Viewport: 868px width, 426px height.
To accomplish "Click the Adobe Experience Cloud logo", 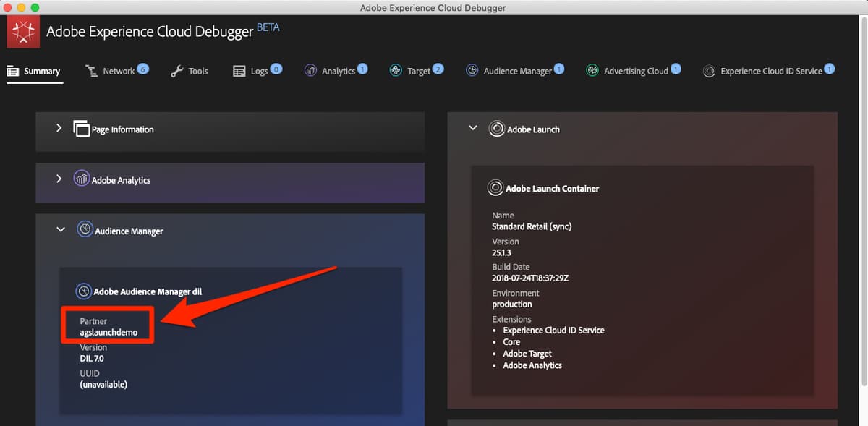I will click(22, 32).
